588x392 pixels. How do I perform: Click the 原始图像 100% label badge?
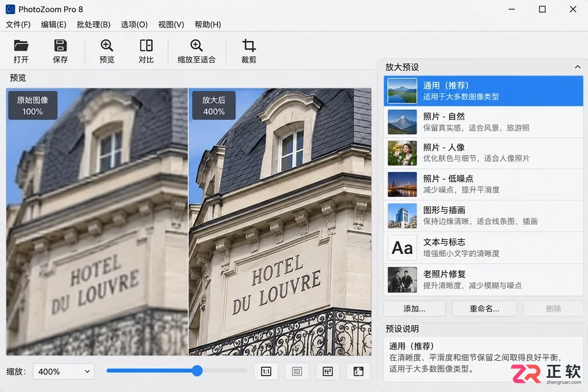(33, 105)
